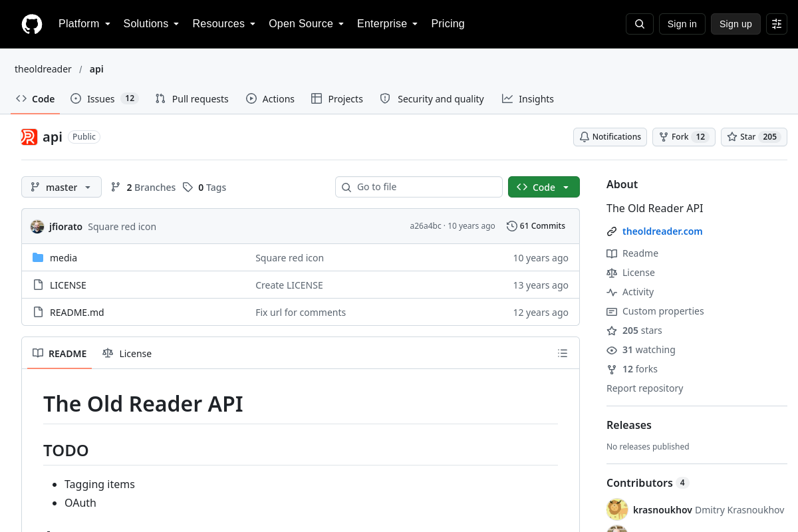The width and height of the screenshot is (798, 532).
Task: Expand the master branch selector
Action: 61,187
